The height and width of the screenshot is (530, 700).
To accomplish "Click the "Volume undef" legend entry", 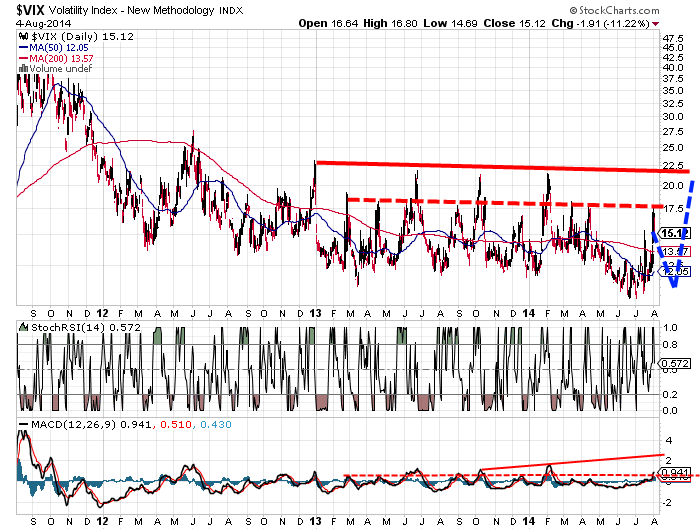I will tap(60, 69).
